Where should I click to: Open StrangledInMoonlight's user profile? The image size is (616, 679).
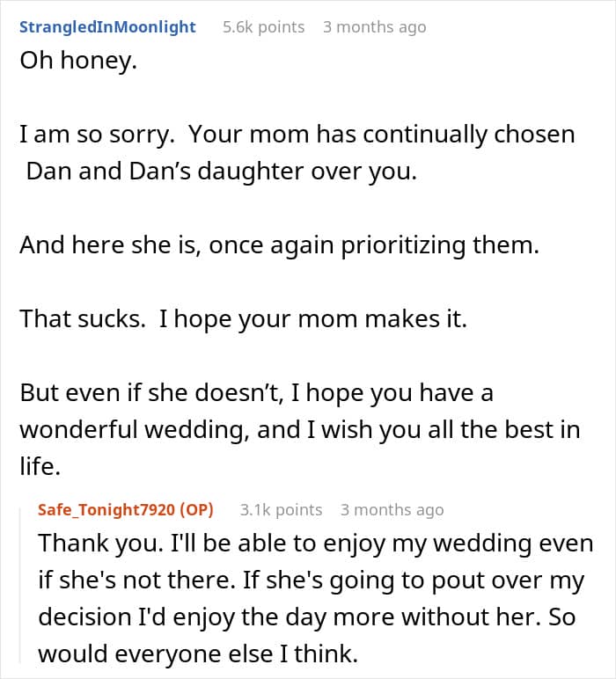pos(107,27)
